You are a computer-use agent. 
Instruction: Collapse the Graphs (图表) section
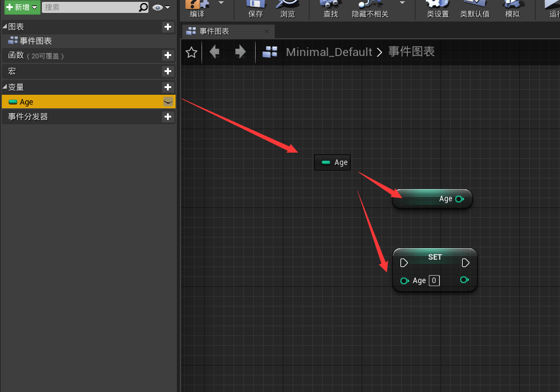(x=5, y=27)
